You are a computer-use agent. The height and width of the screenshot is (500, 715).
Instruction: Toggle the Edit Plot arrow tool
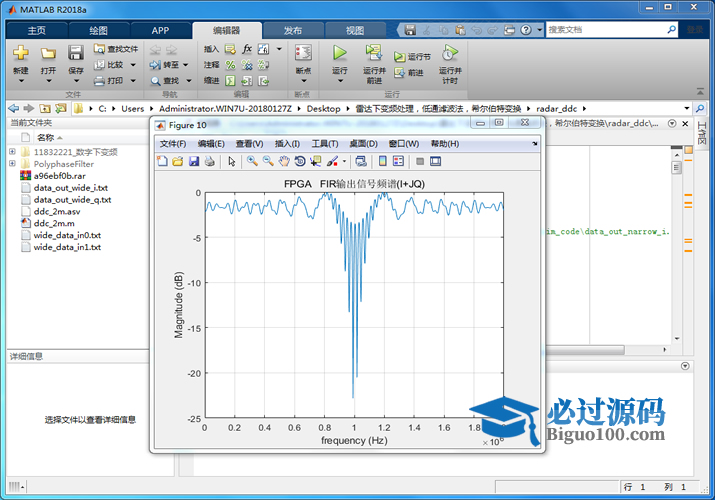pyautogui.click(x=232, y=161)
